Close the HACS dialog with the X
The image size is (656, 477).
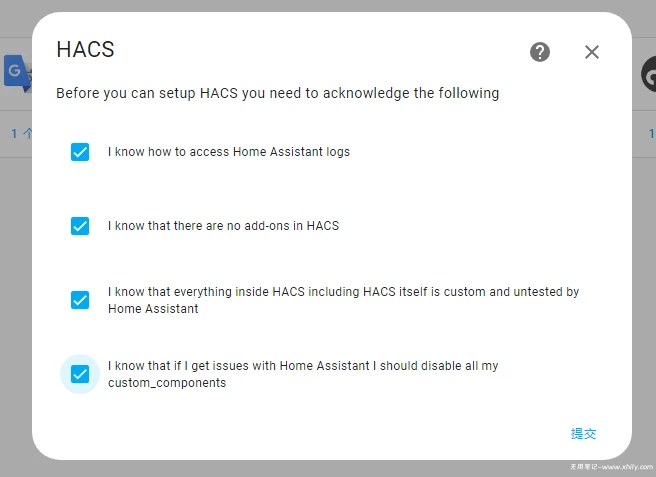(592, 52)
